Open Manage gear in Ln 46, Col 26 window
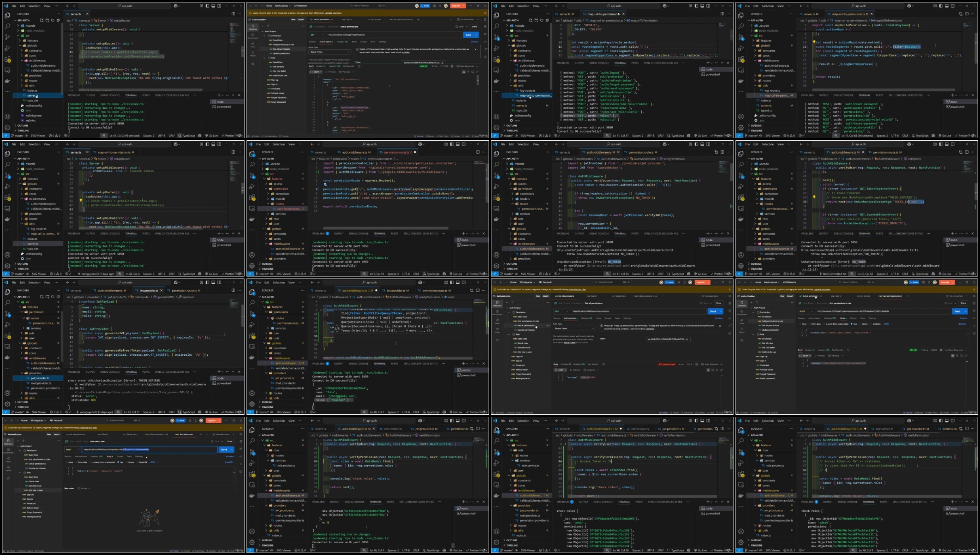Image resolution: width=980 pixels, height=555 pixels. [x=496, y=542]
